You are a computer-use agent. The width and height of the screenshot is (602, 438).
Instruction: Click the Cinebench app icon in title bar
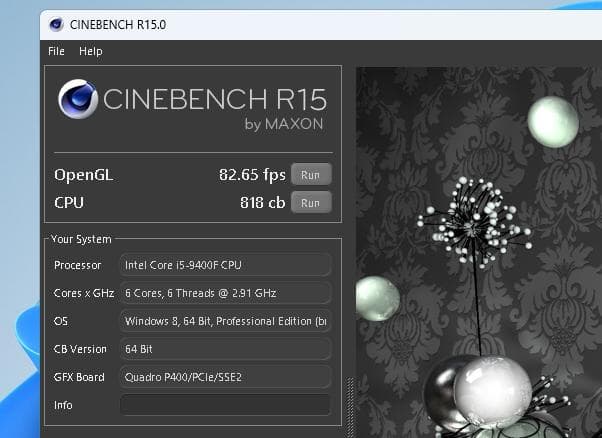point(56,24)
